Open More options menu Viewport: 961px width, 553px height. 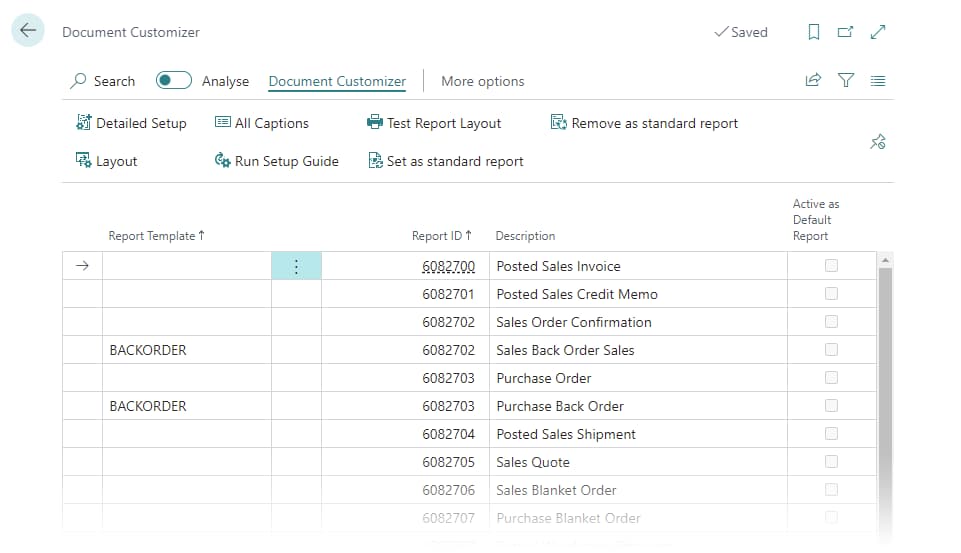tap(482, 82)
